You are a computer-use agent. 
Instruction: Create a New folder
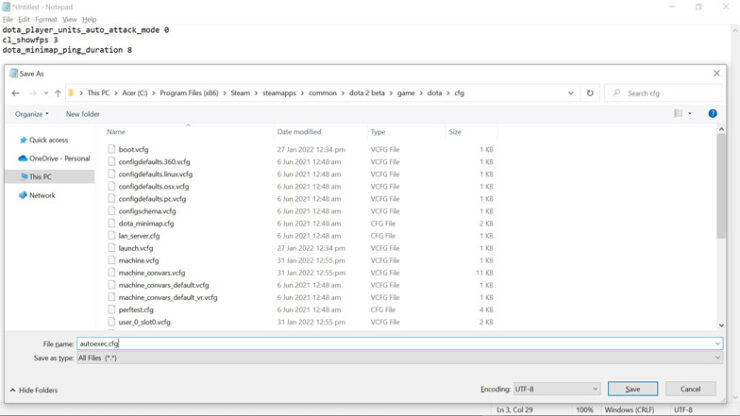(83, 114)
